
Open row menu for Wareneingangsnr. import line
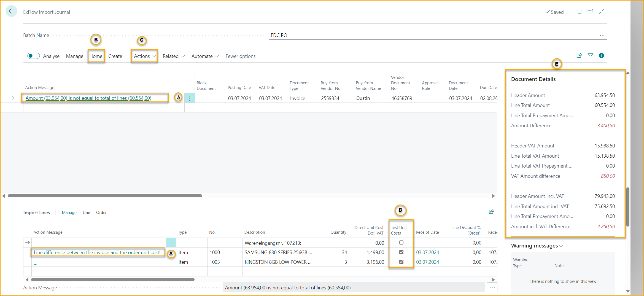tap(171, 243)
